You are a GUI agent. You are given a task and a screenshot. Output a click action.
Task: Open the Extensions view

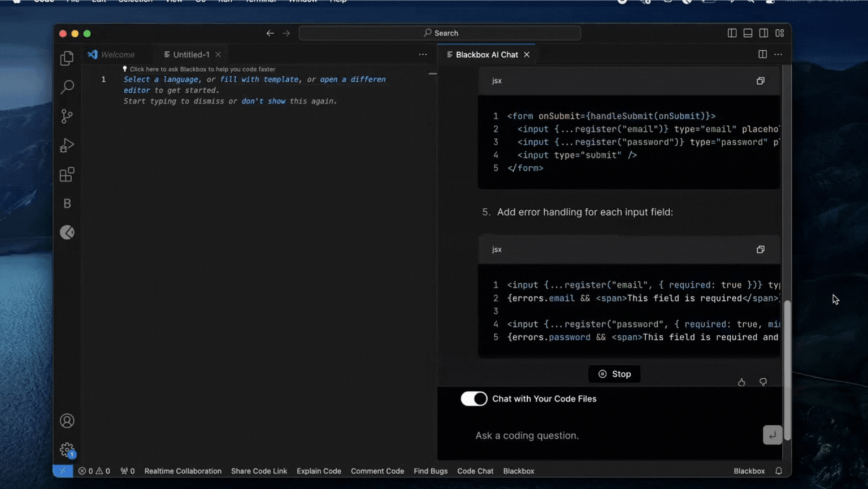(x=67, y=174)
